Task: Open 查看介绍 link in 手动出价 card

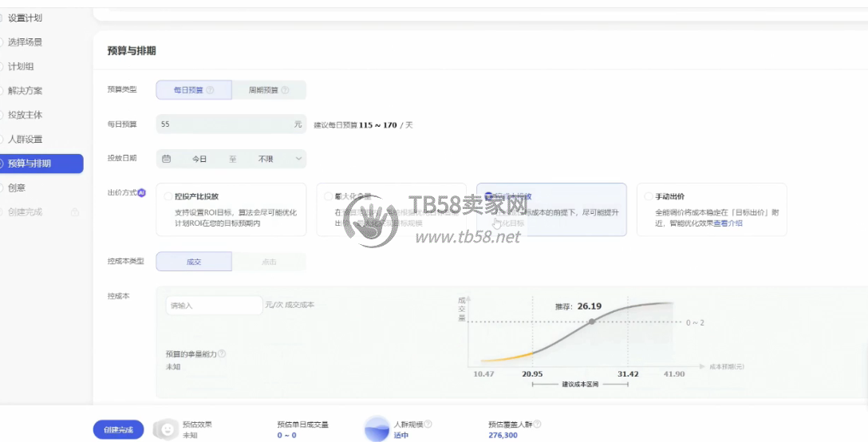Action: coord(728,223)
